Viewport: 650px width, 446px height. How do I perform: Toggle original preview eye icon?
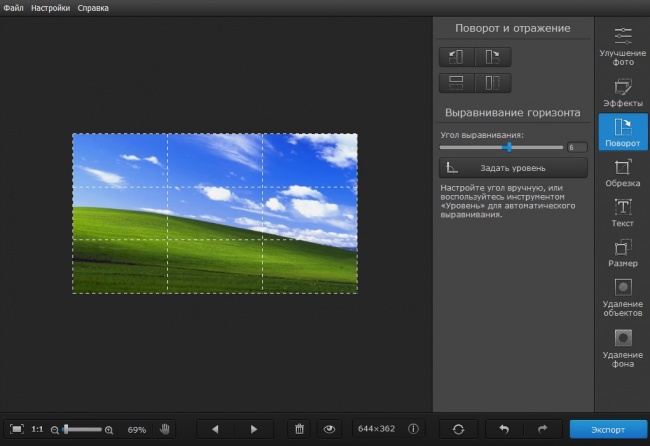click(330, 429)
